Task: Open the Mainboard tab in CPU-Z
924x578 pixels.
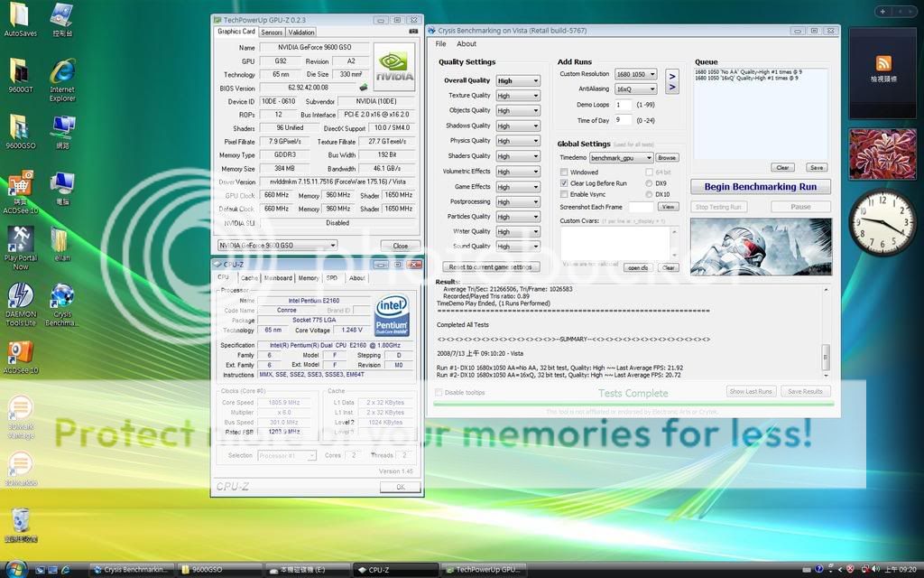Action: click(x=278, y=278)
